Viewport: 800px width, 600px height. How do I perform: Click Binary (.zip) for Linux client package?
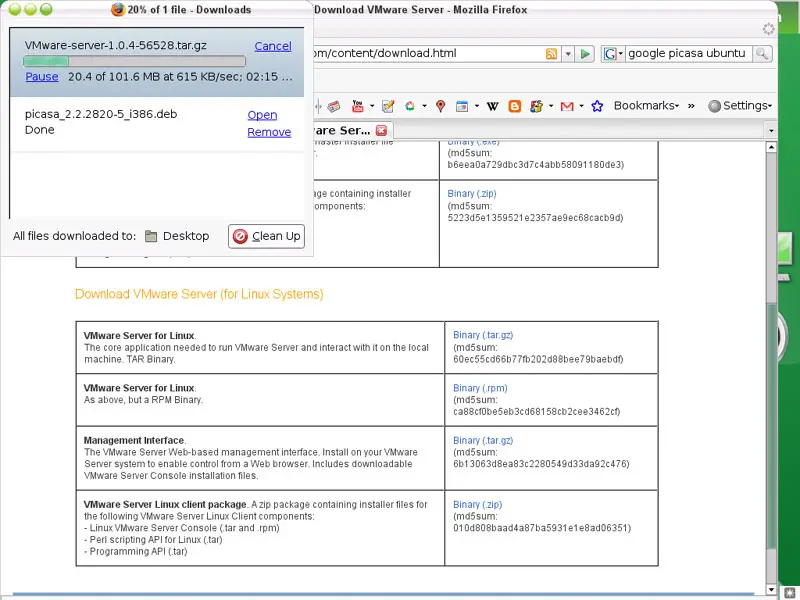click(478, 505)
